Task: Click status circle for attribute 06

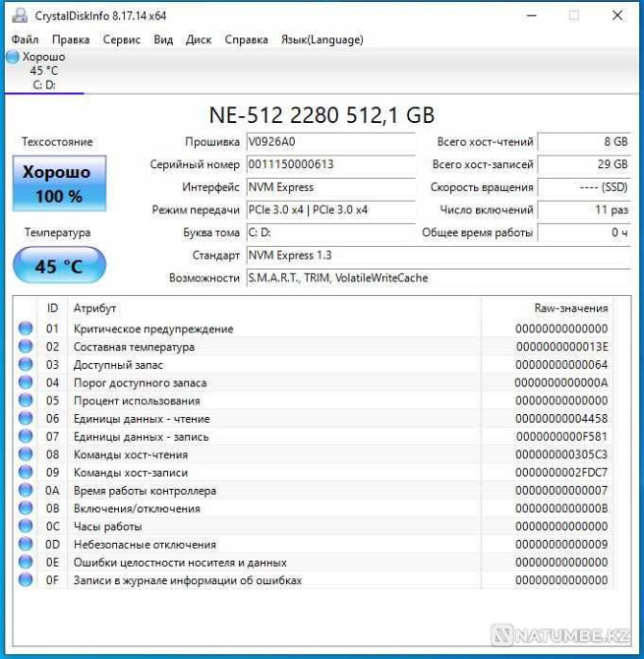Action: point(26,418)
